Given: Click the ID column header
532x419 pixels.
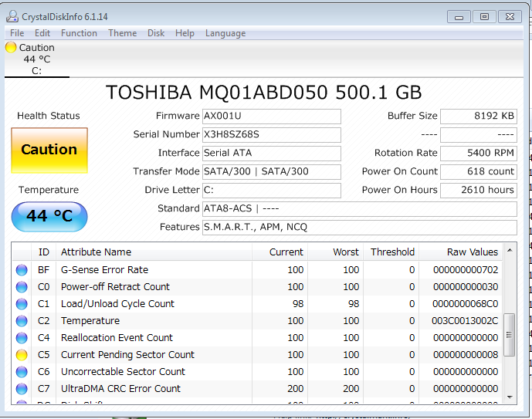Looking at the screenshot, I should click(x=44, y=252).
